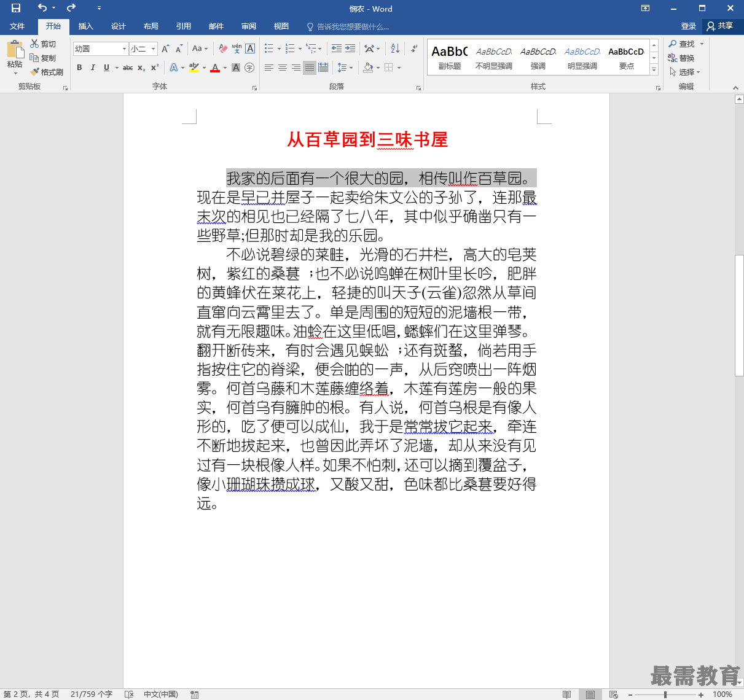
Task: Open the font dialog launcher in 字体 group
Action: 254,88
